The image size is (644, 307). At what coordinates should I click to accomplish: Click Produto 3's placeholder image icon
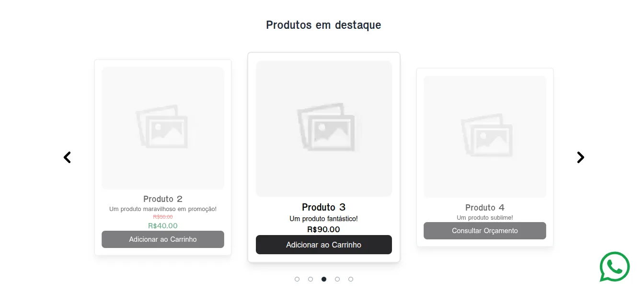point(324,128)
